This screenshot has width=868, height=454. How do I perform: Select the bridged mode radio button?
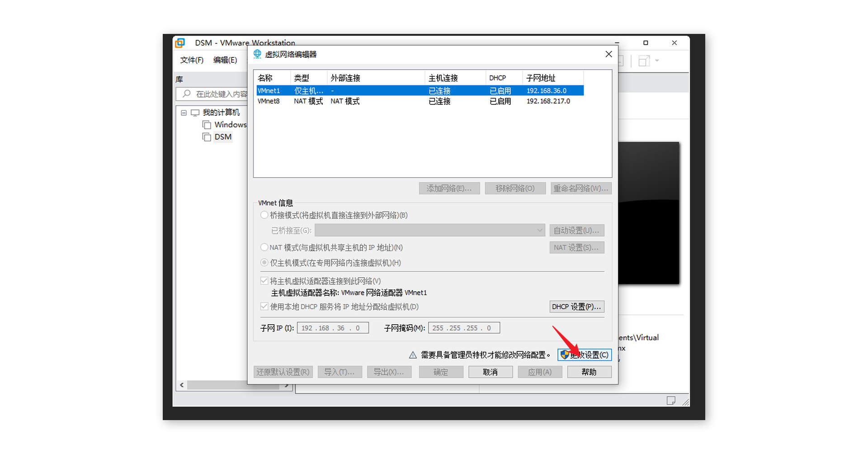pos(264,215)
